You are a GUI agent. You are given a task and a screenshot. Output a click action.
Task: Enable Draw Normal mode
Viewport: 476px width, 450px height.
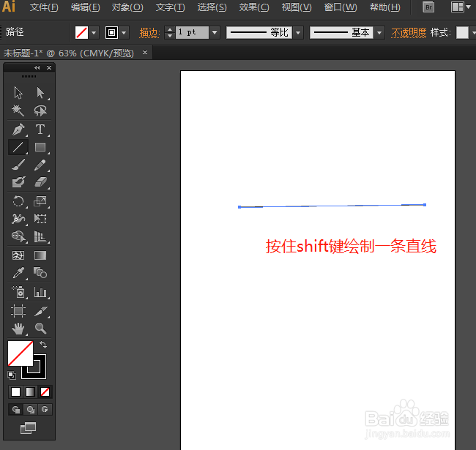point(16,410)
